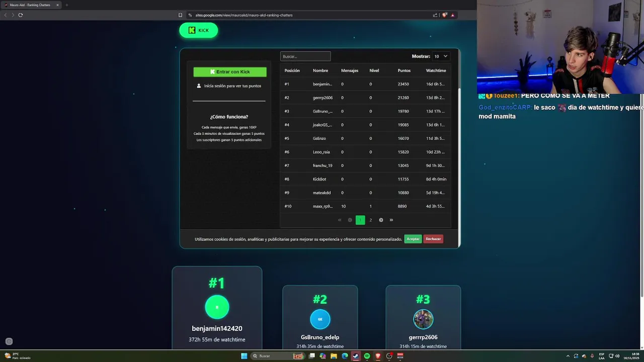Go to pagination page 1
This screenshot has width=644, height=362.
[360, 220]
